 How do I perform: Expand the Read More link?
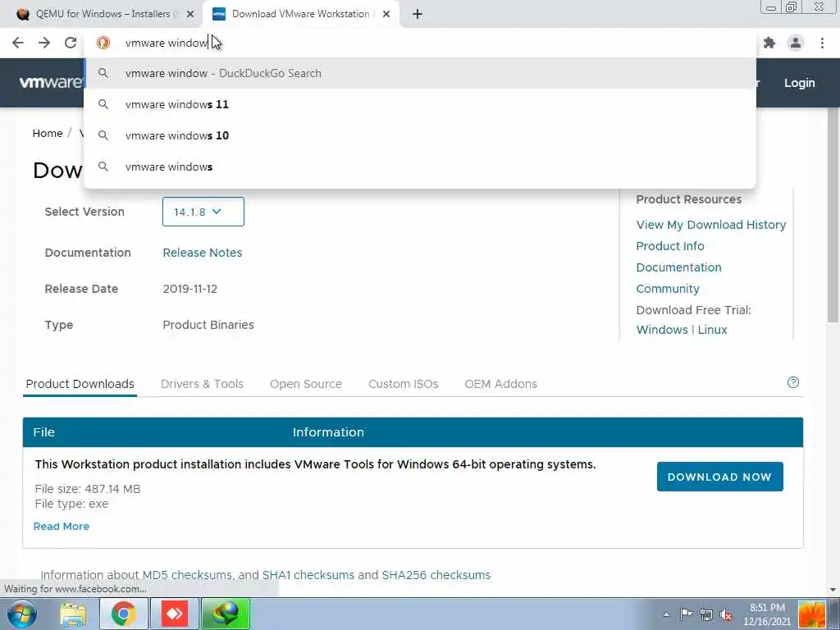(x=61, y=527)
